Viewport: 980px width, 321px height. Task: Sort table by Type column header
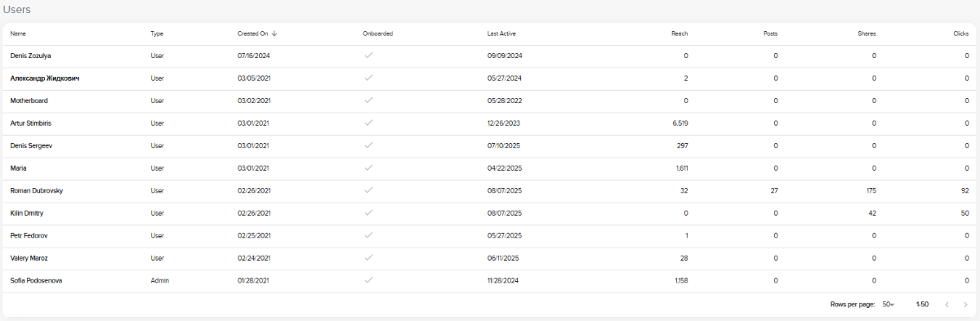(x=157, y=33)
